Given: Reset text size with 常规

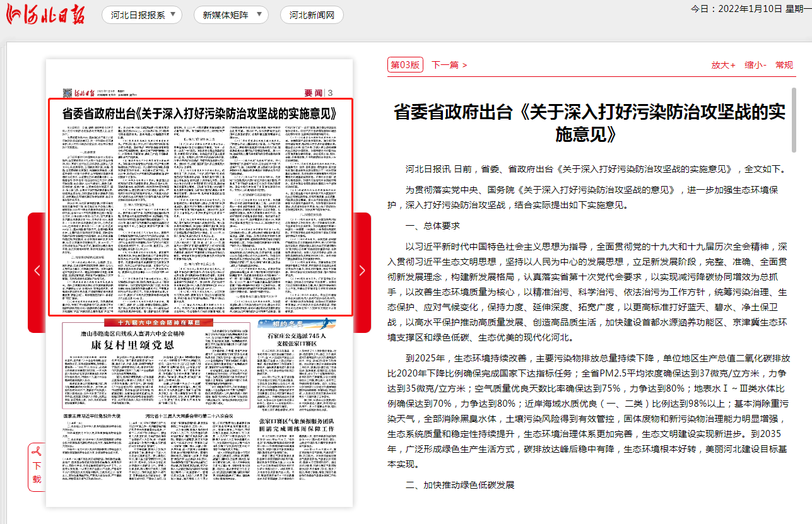Looking at the screenshot, I should pyautogui.click(x=784, y=65).
